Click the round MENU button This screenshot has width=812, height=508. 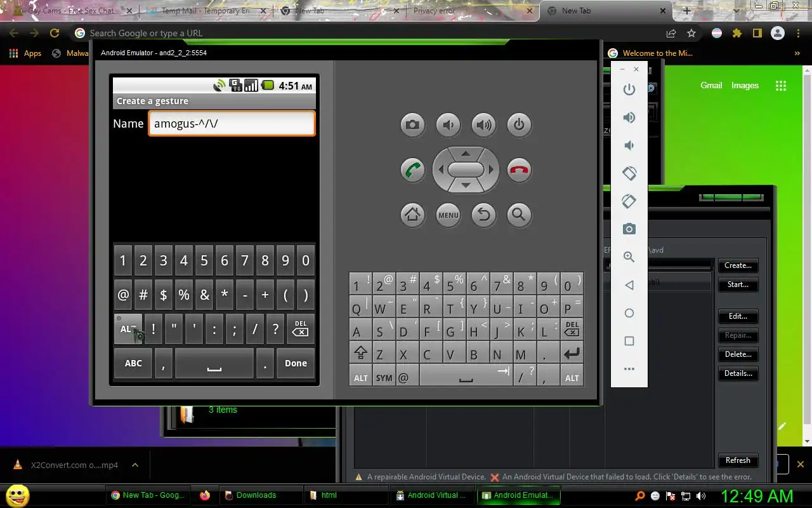(448, 215)
